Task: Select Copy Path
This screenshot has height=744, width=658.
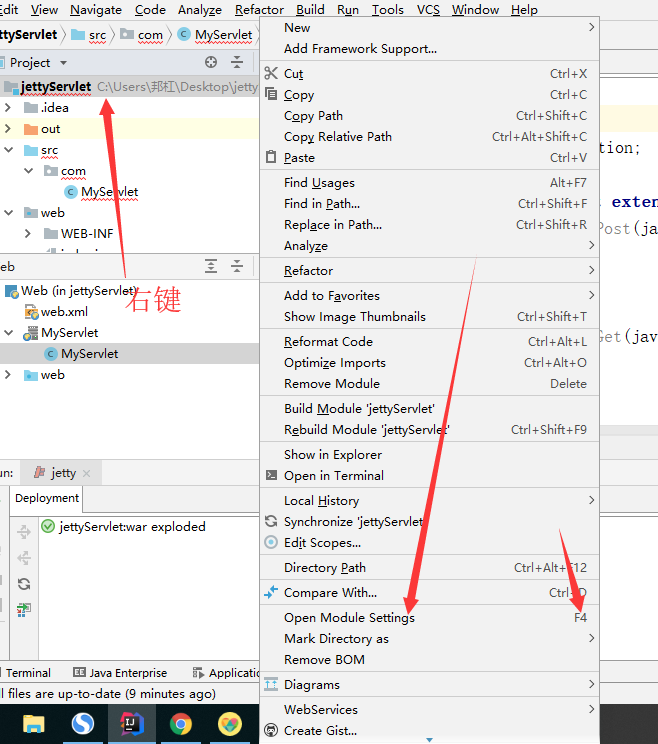Action: pos(429,115)
